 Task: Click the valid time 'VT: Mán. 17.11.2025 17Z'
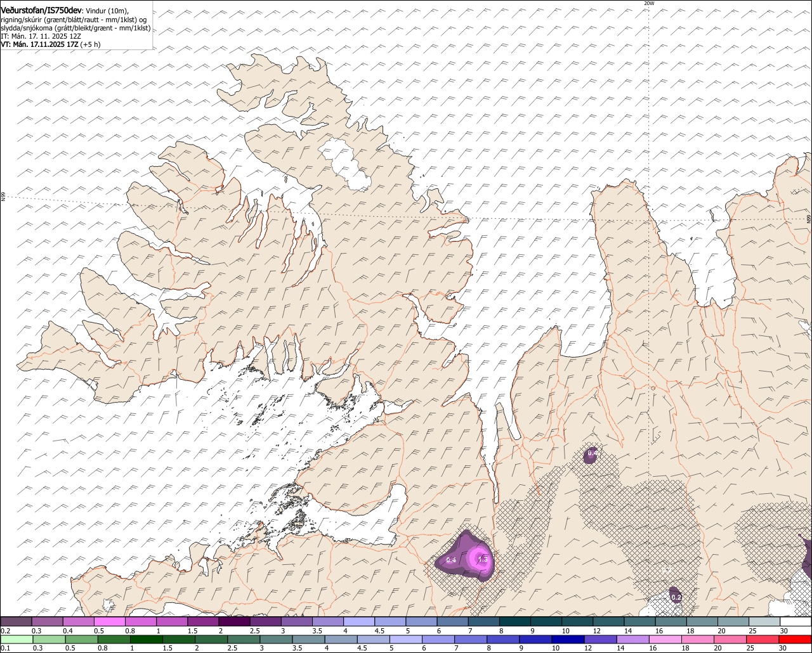click(x=39, y=44)
